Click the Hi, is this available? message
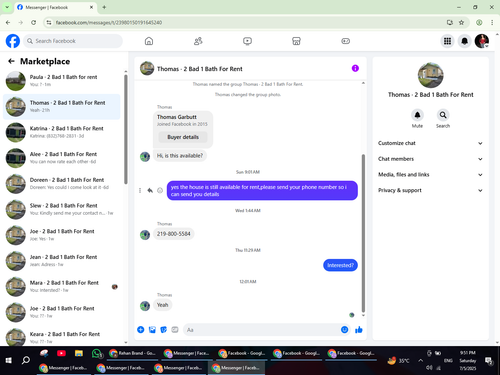This screenshot has width=500, height=375. click(x=180, y=156)
